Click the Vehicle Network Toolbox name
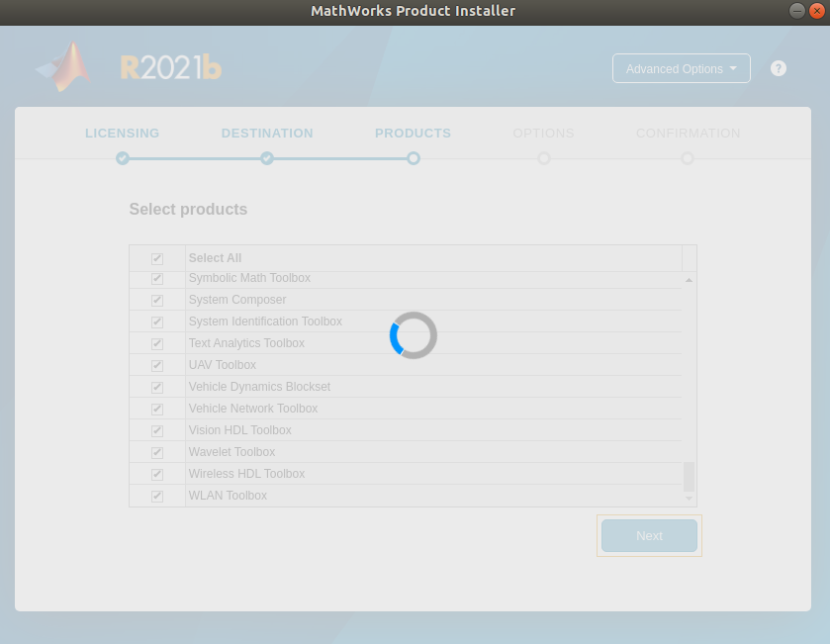Image resolution: width=830 pixels, height=644 pixels. [253, 408]
